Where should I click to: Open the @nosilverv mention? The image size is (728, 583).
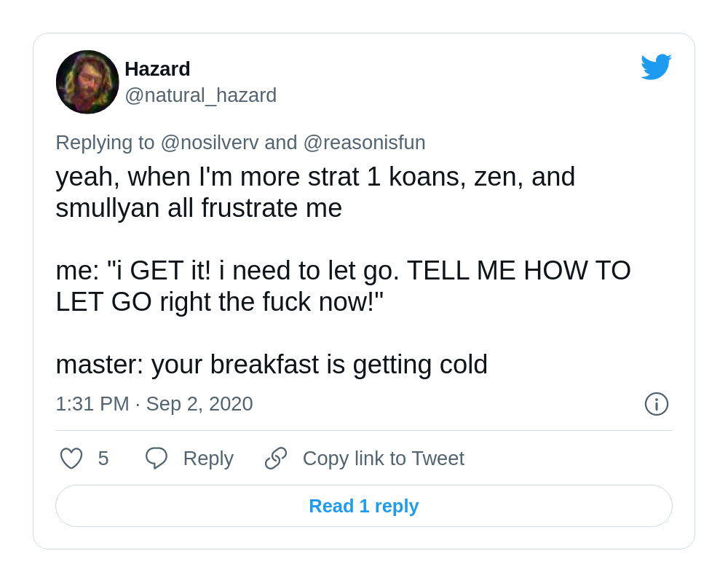(210, 143)
